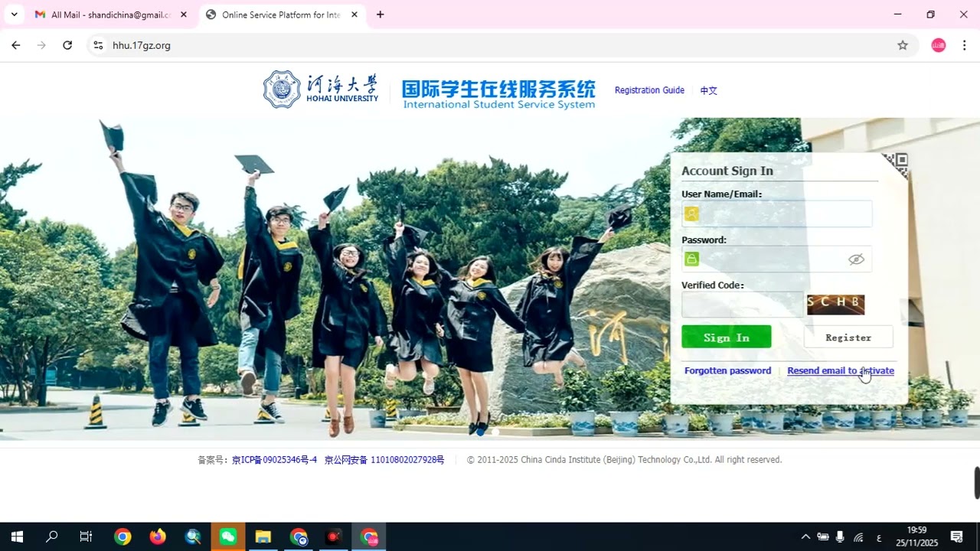Go forward in browser history
The width and height of the screenshot is (980, 551).
[x=41, y=45]
